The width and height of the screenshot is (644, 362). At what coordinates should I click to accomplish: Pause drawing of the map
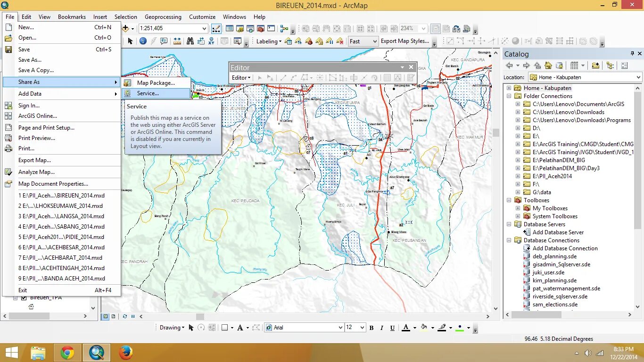(133, 316)
